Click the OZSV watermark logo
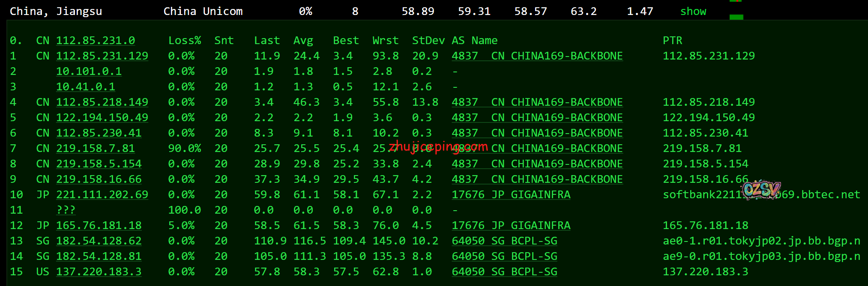The height and width of the screenshot is (286, 868). tap(761, 190)
